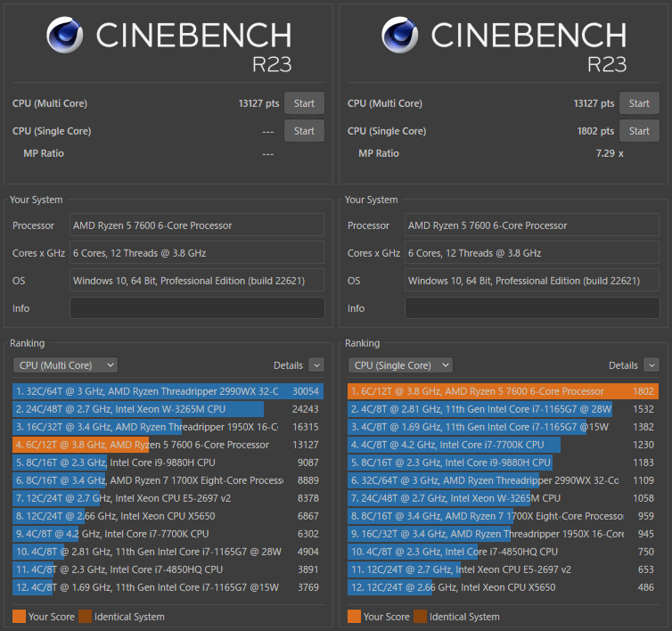Select Core i7-7700K row scoring 1230
The image size is (672, 631).
[x=504, y=445]
